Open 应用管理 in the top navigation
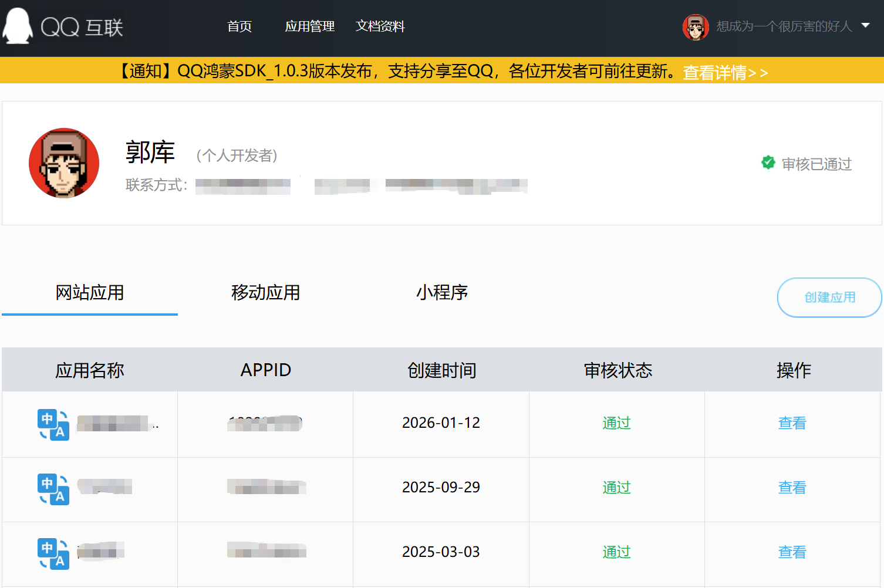The height and width of the screenshot is (588, 884). 309,26
